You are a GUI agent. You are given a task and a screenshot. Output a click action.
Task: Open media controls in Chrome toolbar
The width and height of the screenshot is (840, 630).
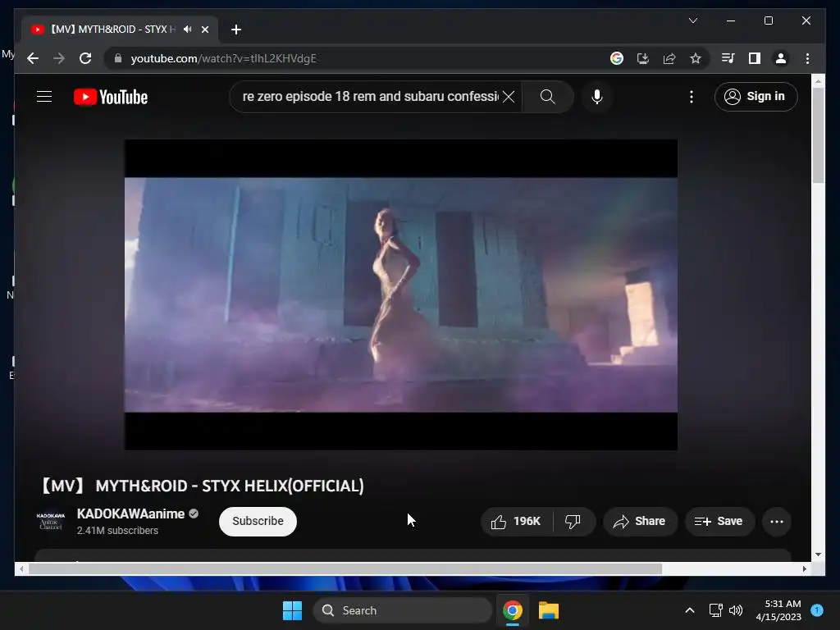728,58
